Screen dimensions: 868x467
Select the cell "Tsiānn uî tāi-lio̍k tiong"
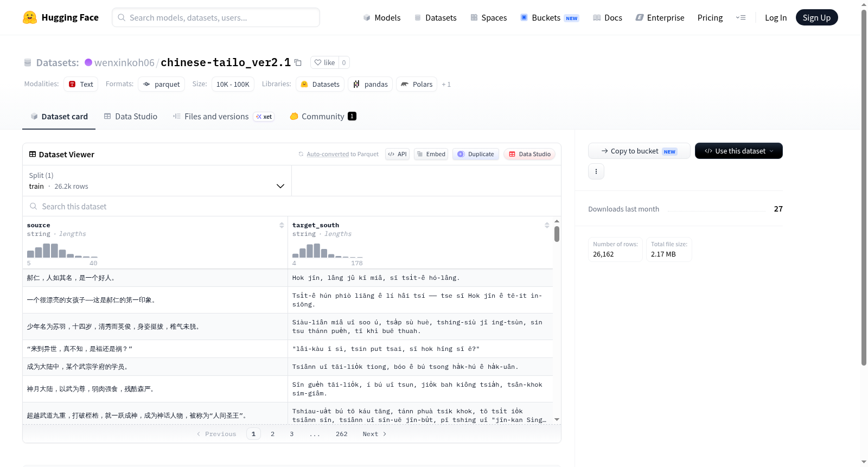(420, 367)
